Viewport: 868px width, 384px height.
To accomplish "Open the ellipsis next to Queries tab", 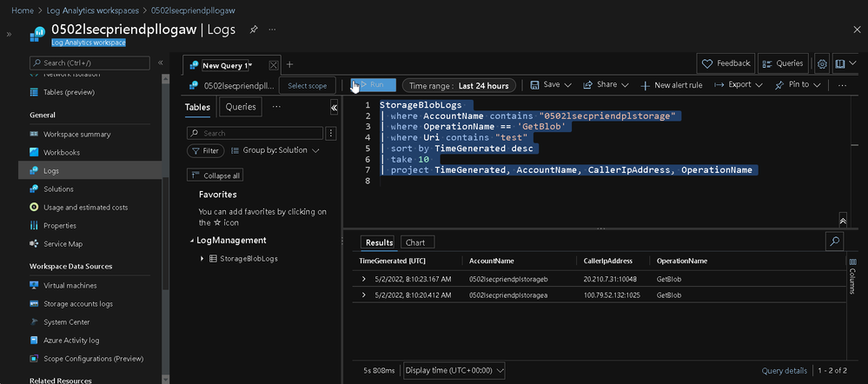I will pyautogui.click(x=276, y=106).
